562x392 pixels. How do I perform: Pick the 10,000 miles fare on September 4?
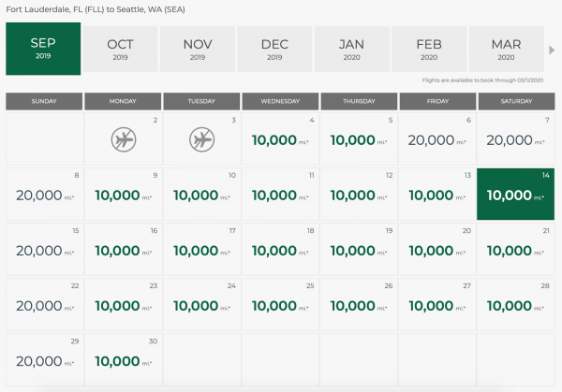pos(280,140)
